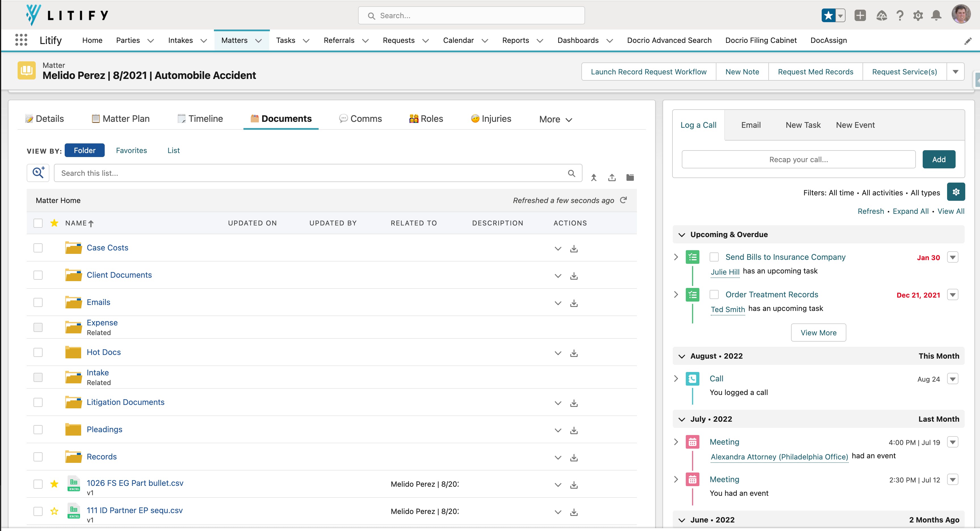Expand the More tabs dropdown
The width and height of the screenshot is (980, 531).
[556, 119]
